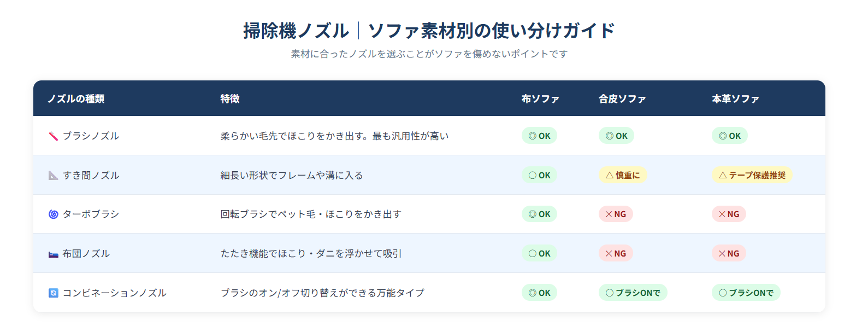Click ブラシONで badge under 合皮ソファ
868x326 pixels.
[633, 293]
